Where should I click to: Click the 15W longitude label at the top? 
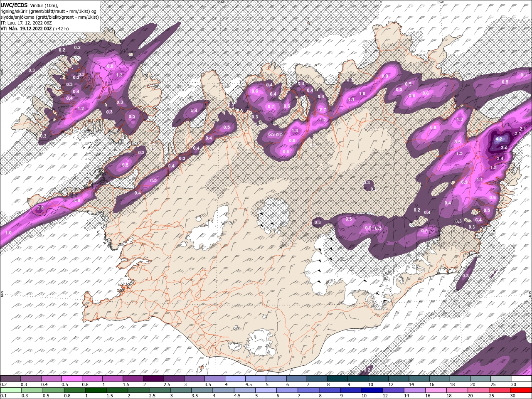(440, 2)
